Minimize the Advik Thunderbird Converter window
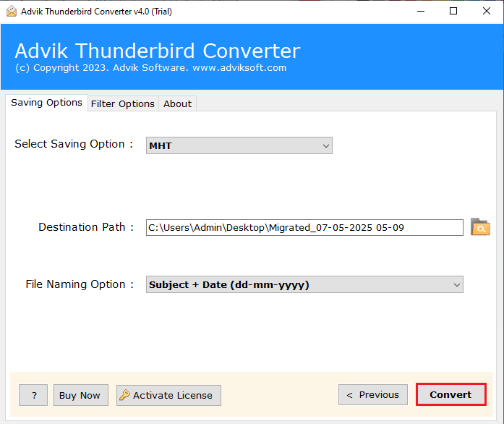This screenshot has height=424, width=504. pos(421,12)
